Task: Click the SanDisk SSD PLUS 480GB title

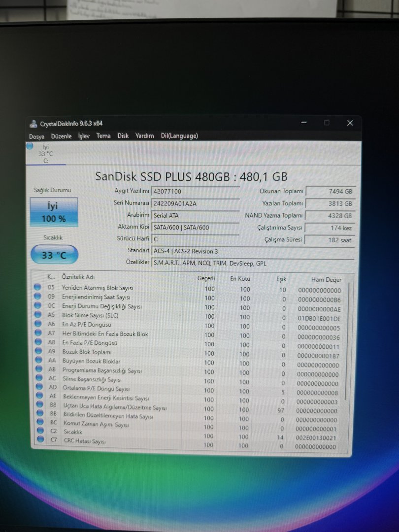Action: [191, 177]
